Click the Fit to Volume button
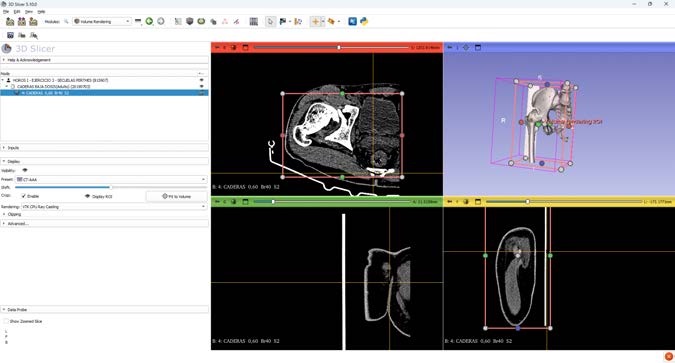675x363 pixels. (176, 196)
